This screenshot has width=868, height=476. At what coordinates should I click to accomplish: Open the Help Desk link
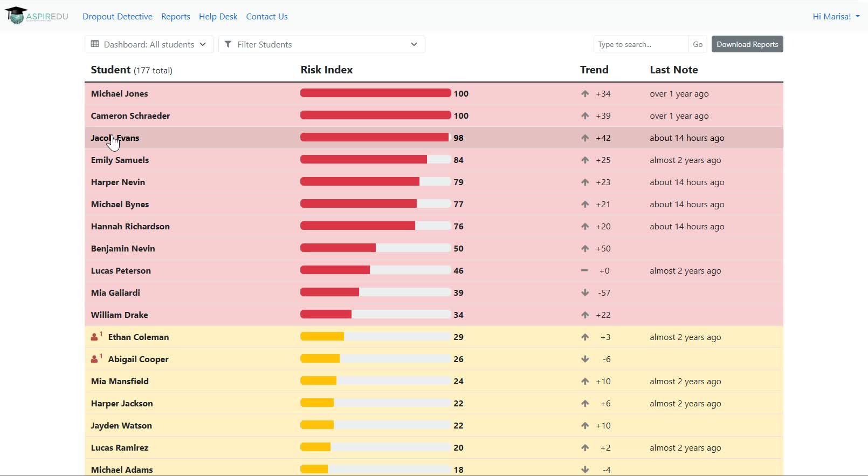click(218, 17)
